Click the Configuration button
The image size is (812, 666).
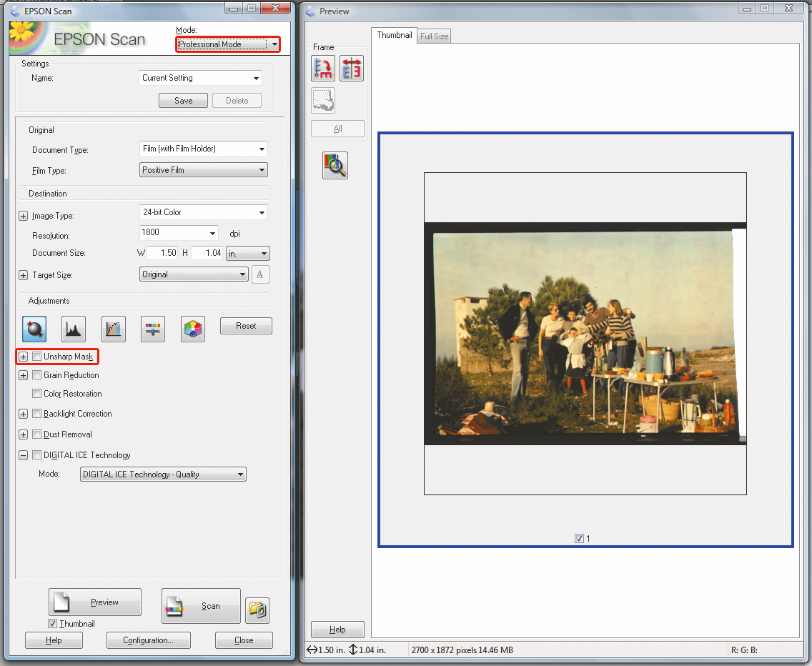point(148,640)
